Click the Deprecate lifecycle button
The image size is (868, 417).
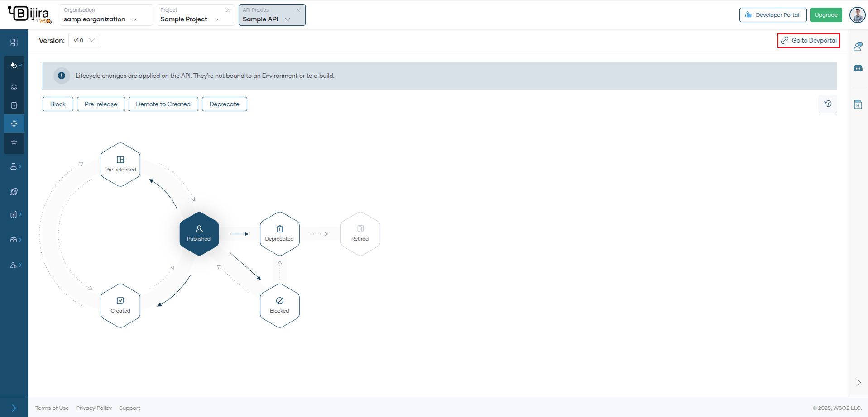tap(224, 104)
